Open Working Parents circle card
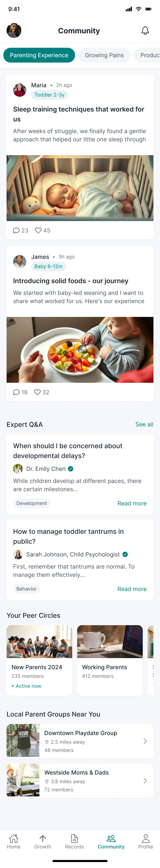This screenshot has height=868, width=160. tap(110, 660)
